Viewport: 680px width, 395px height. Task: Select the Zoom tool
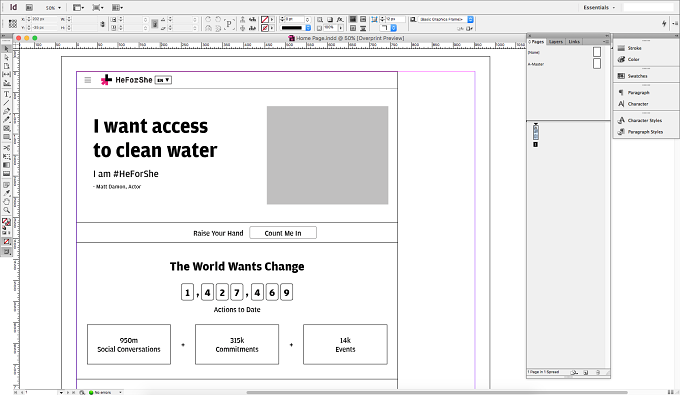pyautogui.click(x=7, y=211)
